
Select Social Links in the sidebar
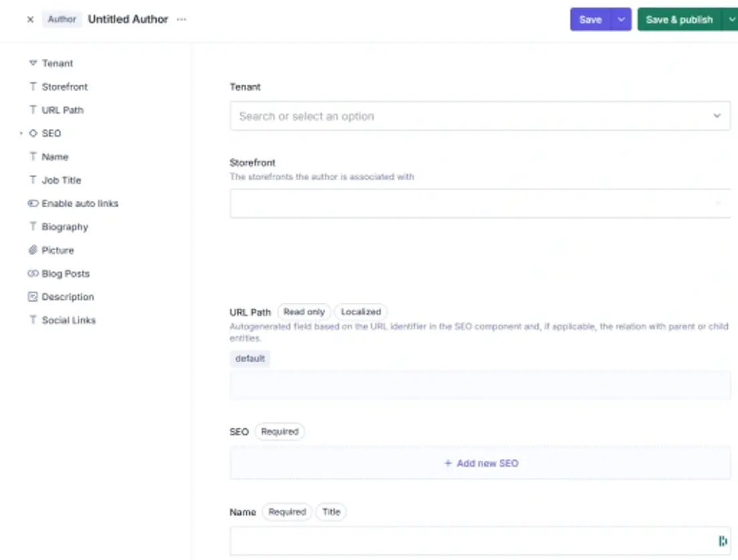(68, 320)
